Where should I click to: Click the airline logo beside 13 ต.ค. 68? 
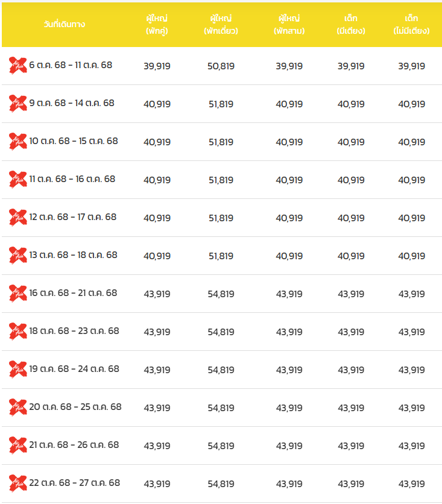[18, 255]
